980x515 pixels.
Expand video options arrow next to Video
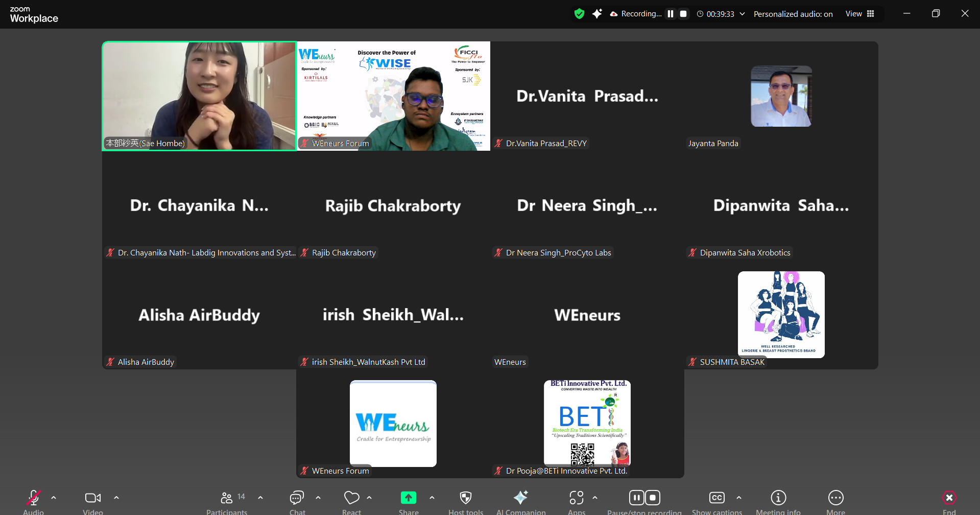click(116, 498)
